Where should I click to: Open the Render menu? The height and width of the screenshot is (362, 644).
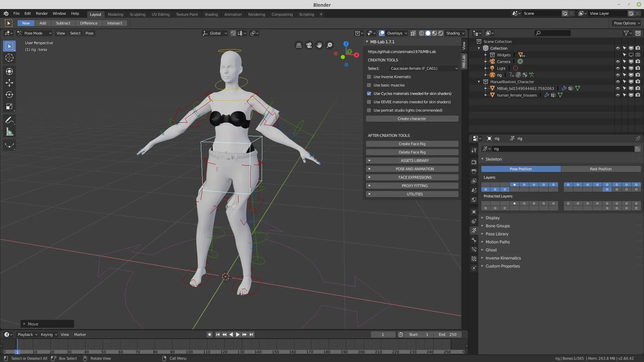tap(42, 13)
